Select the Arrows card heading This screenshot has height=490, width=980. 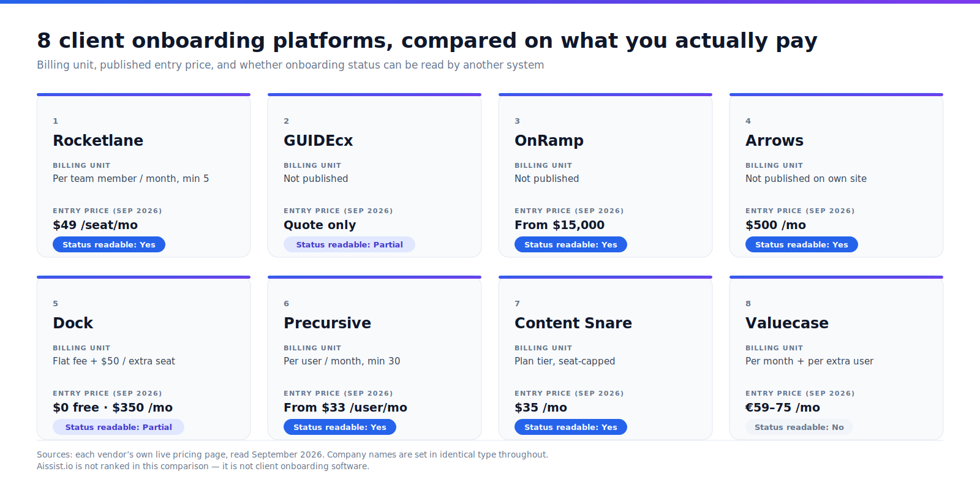pyautogui.click(x=775, y=140)
